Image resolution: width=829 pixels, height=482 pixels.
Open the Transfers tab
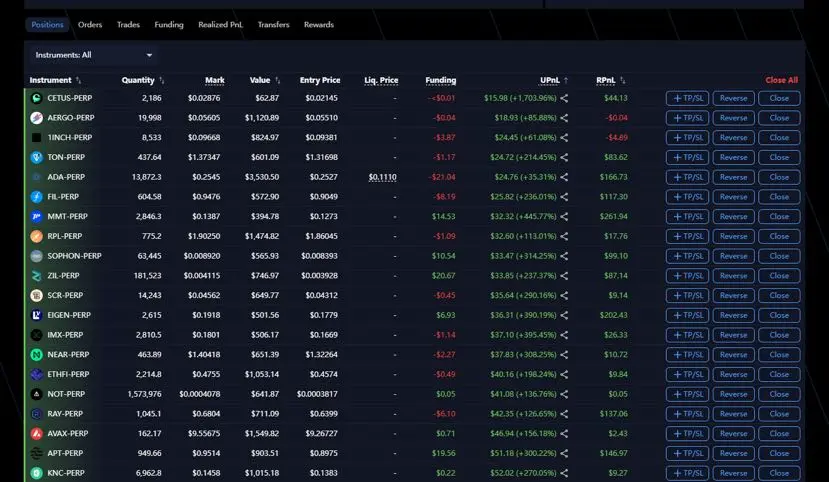(273, 25)
